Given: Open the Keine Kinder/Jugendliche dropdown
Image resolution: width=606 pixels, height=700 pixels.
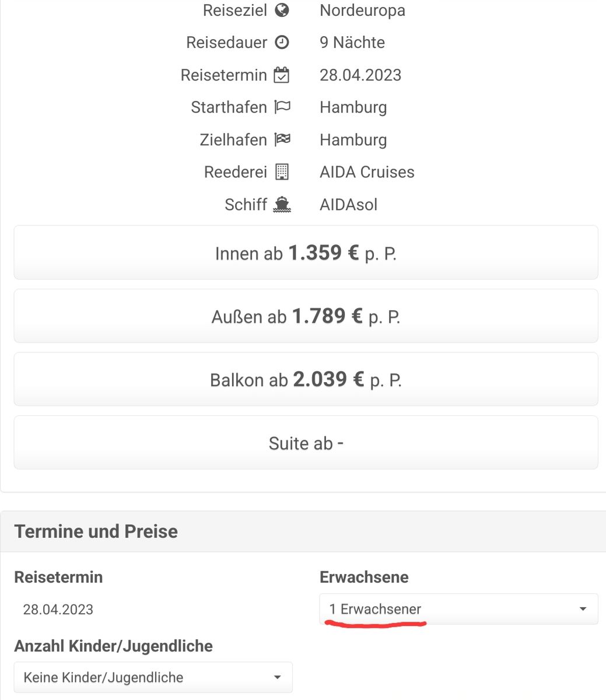Looking at the screenshot, I should coord(153,677).
